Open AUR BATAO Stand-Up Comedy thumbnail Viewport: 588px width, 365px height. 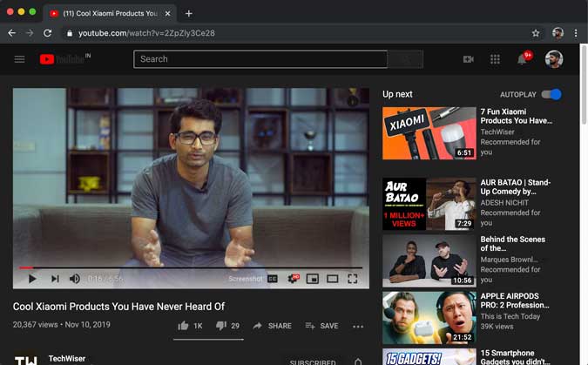point(429,204)
